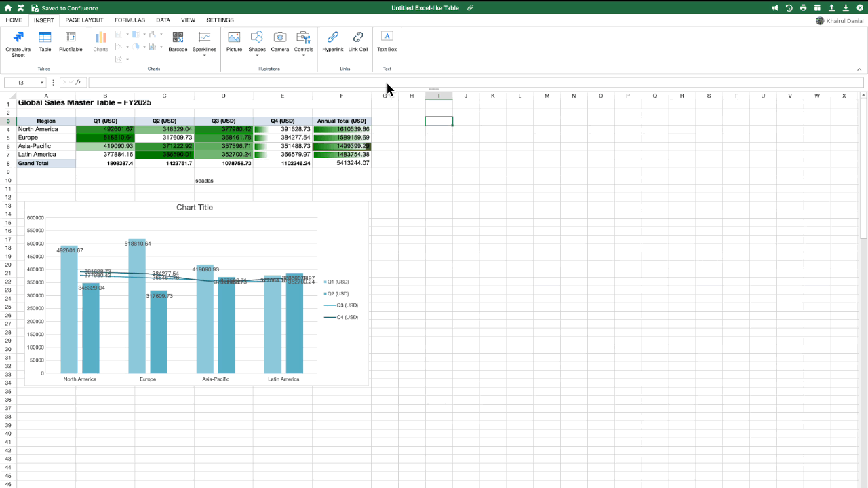This screenshot has width=868, height=488.
Task: Select the Link Cell icon
Action: coord(358,38)
